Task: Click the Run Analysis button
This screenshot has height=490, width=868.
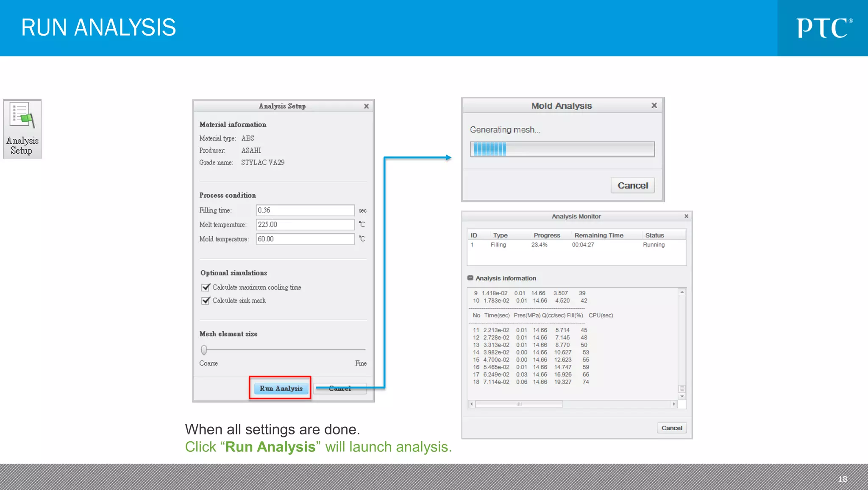Action: [x=281, y=388]
